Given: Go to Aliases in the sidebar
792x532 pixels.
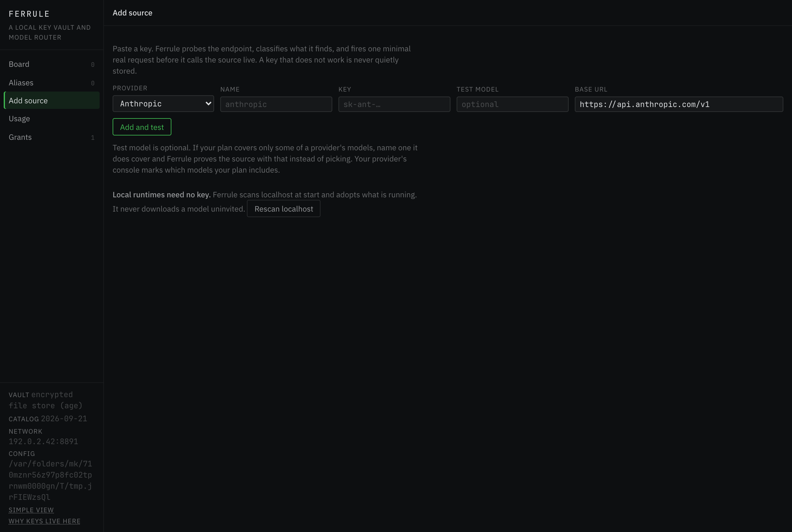Looking at the screenshot, I should point(52,83).
